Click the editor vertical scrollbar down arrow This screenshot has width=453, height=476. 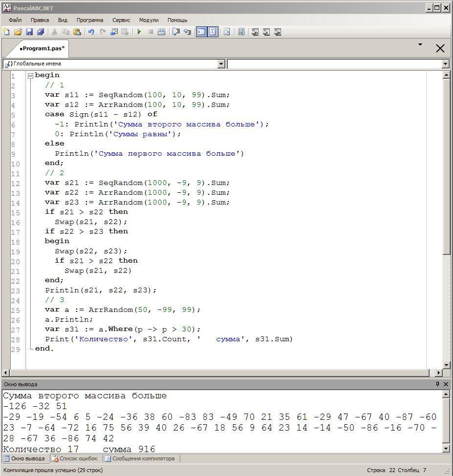coord(446,365)
